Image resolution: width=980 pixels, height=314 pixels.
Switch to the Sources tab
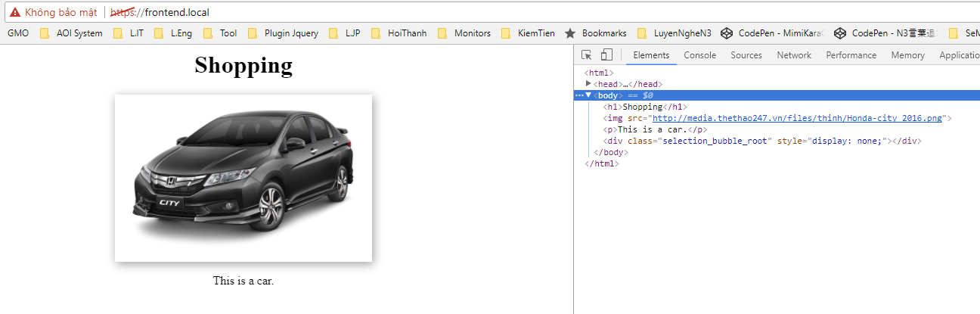click(x=746, y=55)
